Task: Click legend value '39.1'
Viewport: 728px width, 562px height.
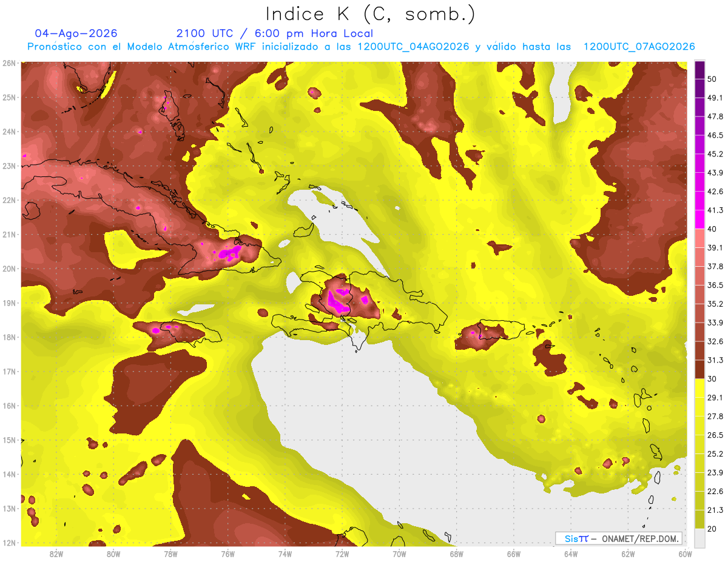Action: click(x=715, y=248)
